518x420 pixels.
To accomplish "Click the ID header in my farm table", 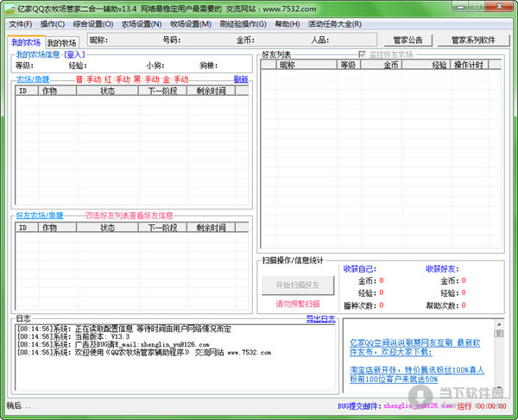I will (27, 91).
